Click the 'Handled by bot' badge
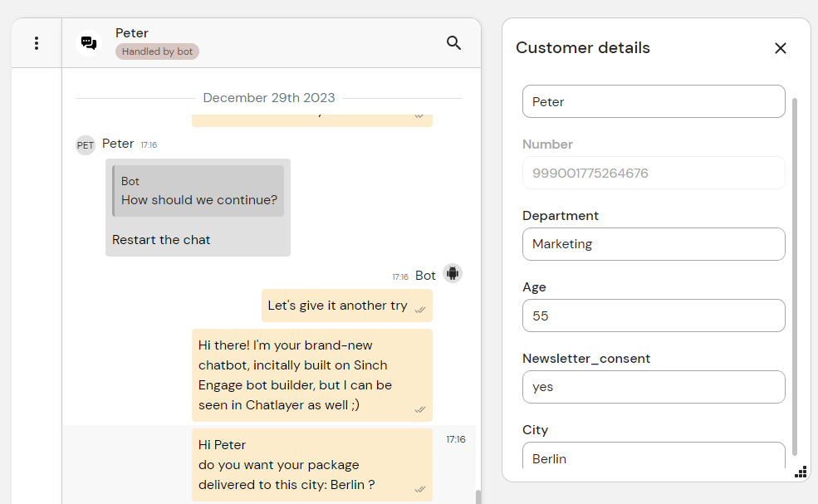 [x=157, y=51]
